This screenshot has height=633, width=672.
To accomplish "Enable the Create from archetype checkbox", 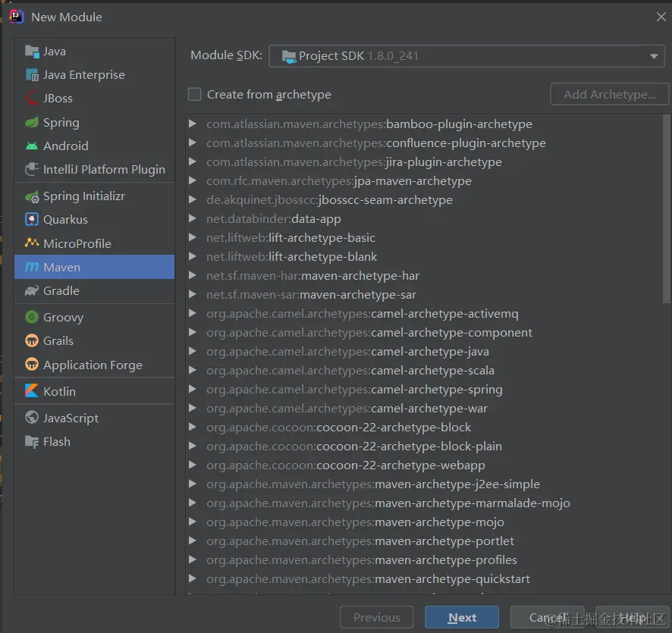I will click(195, 95).
